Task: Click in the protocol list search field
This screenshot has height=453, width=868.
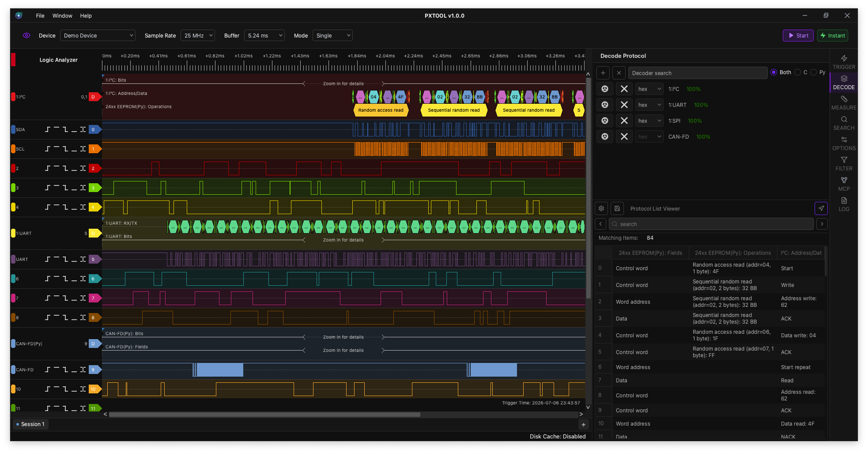Action: [x=711, y=224]
